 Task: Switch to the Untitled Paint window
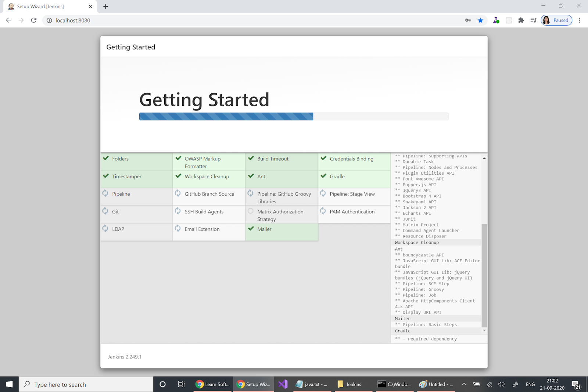[x=436, y=384]
